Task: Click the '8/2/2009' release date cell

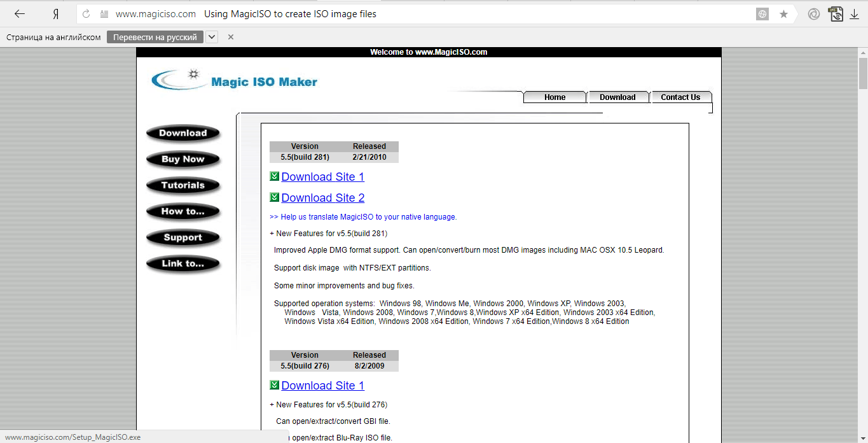Action: (x=369, y=366)
